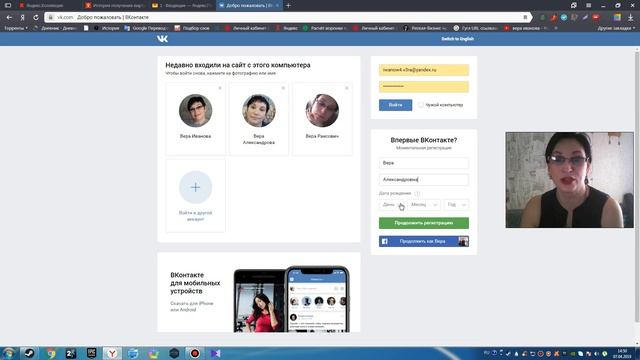Click the Facebook Продолжить как Вера button

point(424,241)
